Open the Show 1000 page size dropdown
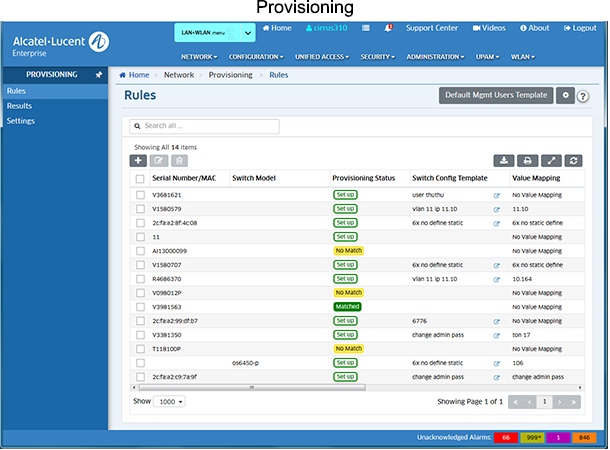Viewport: 610px width, 450px height. [x=170, y=401]
